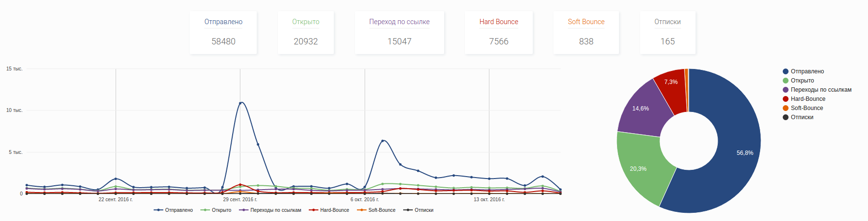Click Hard-Bounce line marker below the line chart
The height and width of the screenshot is (221, 868).
[313, 210]
